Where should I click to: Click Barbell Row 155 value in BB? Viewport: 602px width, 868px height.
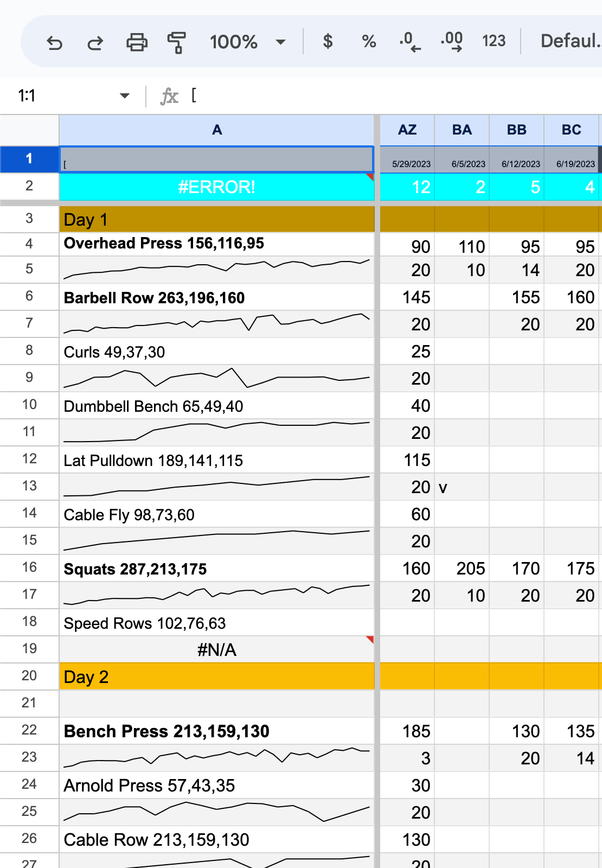[517, 297]
